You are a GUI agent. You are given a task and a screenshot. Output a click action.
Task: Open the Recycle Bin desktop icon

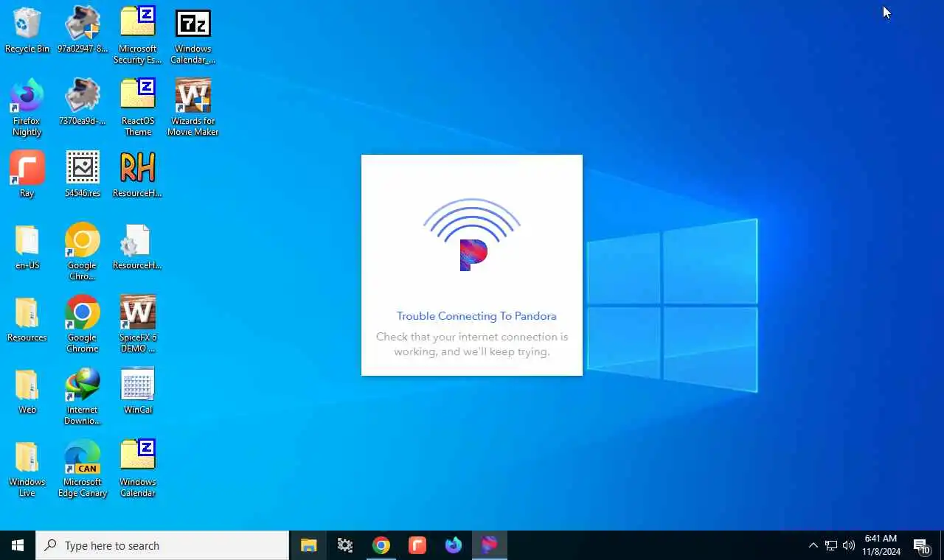coord(27,31)
